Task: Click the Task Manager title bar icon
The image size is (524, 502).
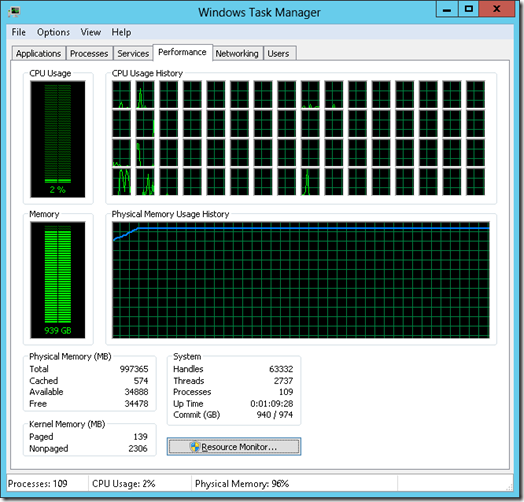Action: pos(14,12)
